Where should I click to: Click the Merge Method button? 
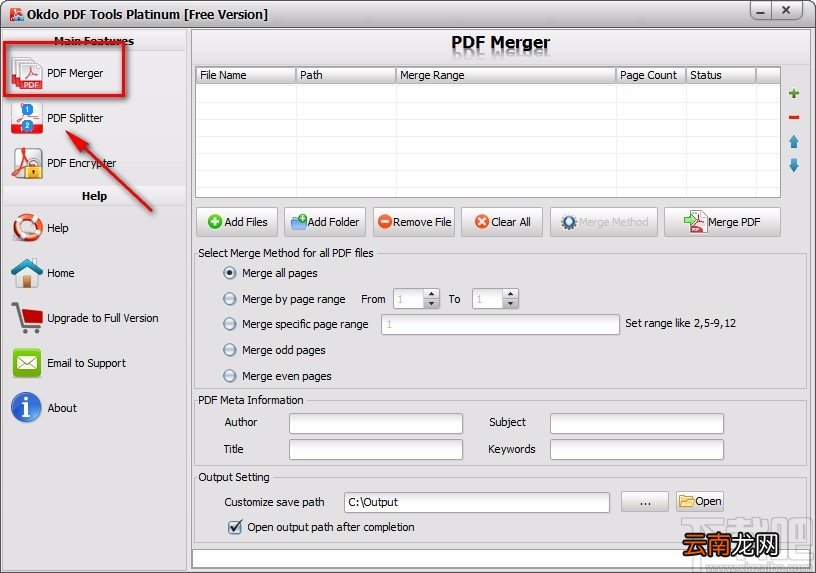tap(604, 222)
